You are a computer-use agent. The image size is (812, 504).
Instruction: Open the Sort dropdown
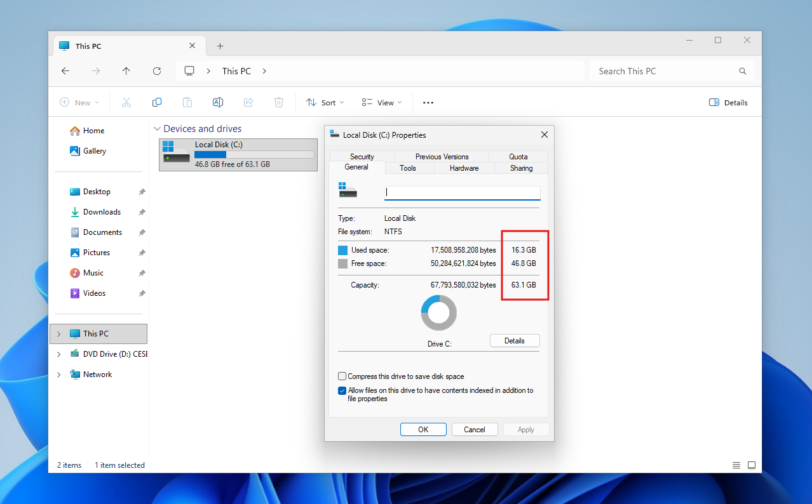325,102
